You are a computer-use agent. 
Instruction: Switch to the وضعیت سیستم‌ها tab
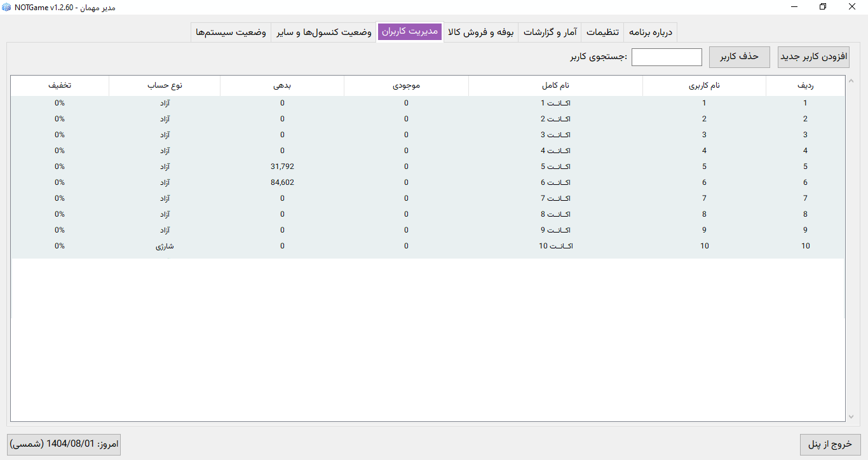pos(230,32)
